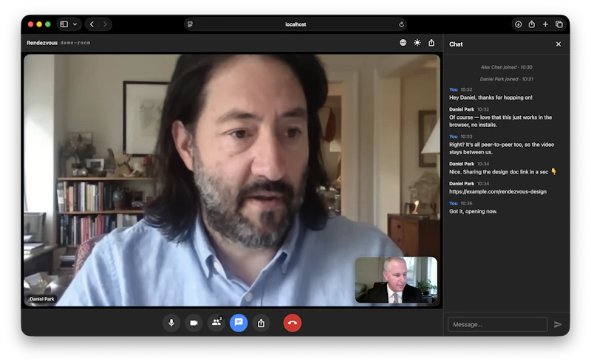Select message "love that this just works"
This screenshot has height=364, width=591.
click(501, 121)
